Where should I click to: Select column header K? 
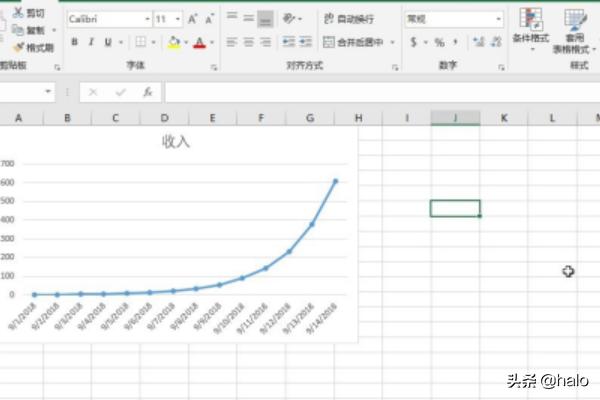[x=504, y=118]
